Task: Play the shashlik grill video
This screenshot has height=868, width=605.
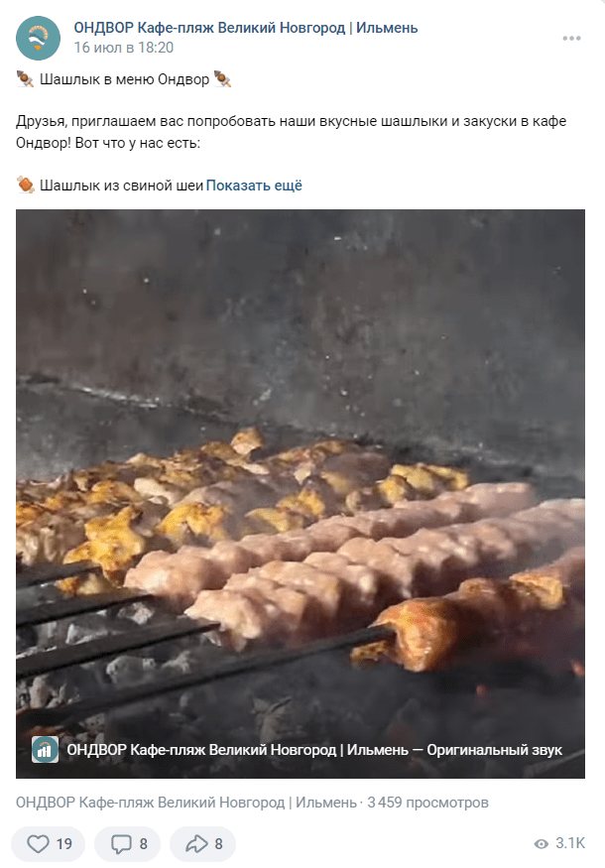Action: click(300, 493)
